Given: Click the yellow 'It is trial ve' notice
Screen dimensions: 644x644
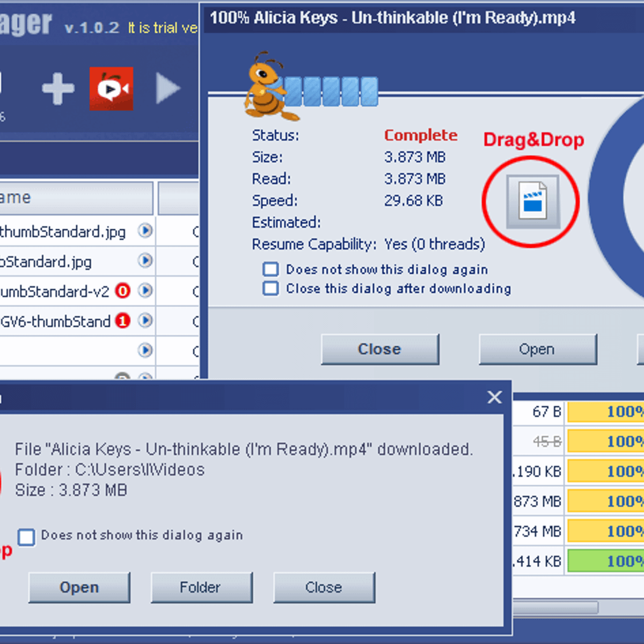Looking at the screenshot, I should [163, 28].
